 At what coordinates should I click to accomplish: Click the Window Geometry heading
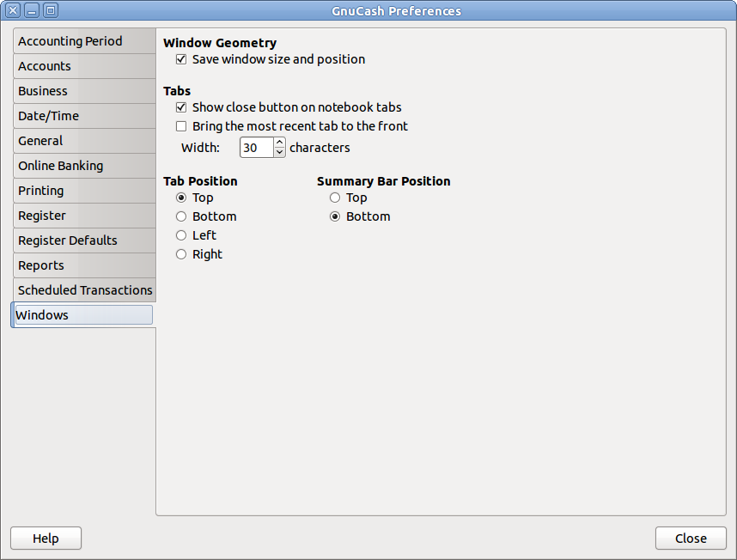(x=220, y=43)
